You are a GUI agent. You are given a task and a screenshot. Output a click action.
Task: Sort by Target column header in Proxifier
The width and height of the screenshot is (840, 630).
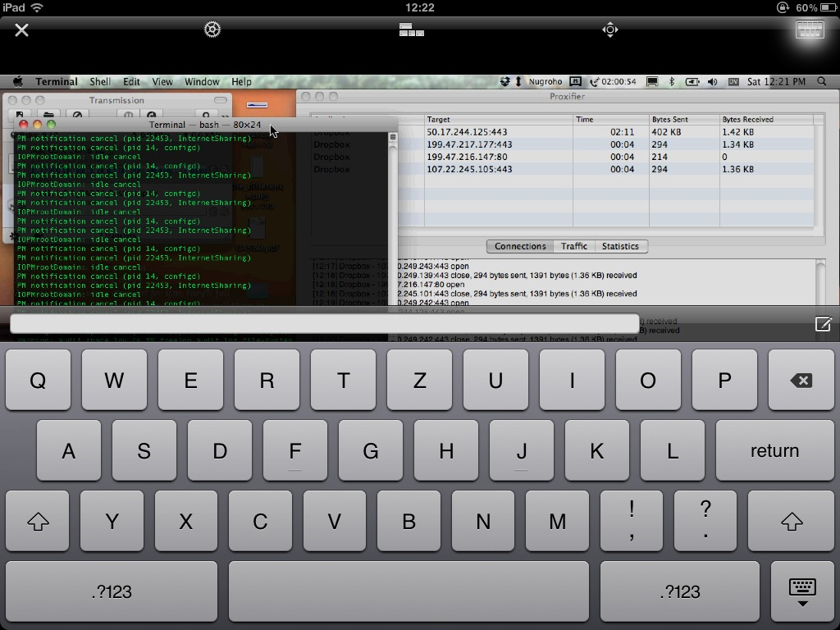coord(498,120)
